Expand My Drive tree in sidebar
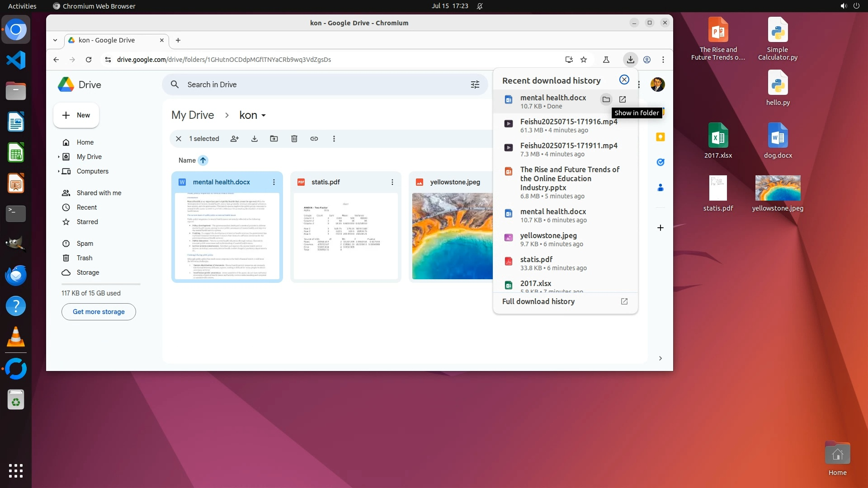Screen dimensions: 868x488 (x=58, y=157)
